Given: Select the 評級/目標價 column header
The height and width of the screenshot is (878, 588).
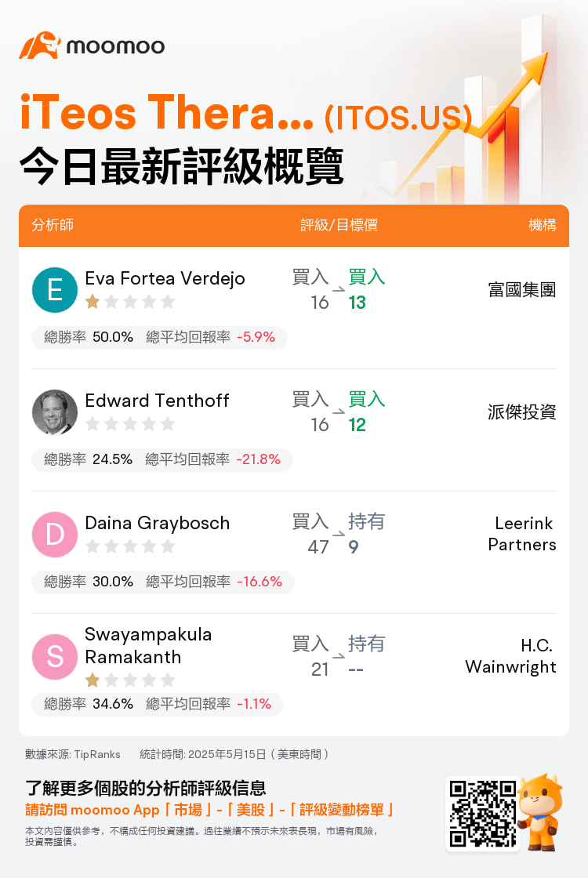Looking at the screenshot, I should point(339,225).
